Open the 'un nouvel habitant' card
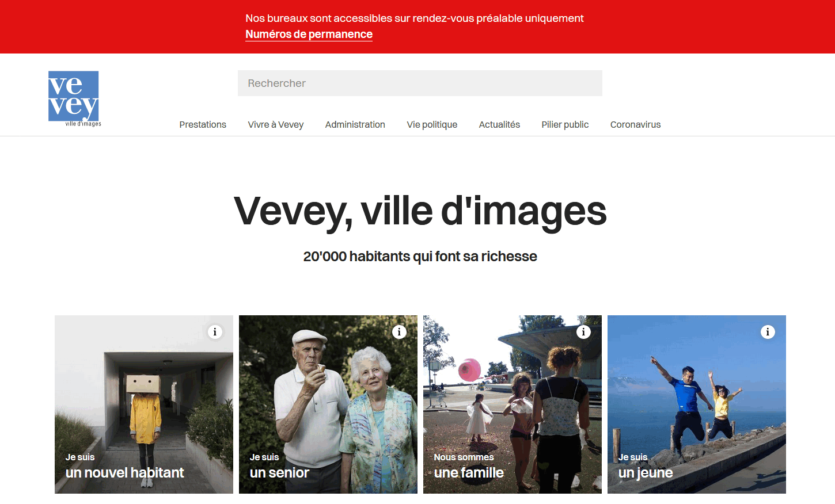Image resolution: width=835 pixels, height=504 pixels. click(144, 404)
